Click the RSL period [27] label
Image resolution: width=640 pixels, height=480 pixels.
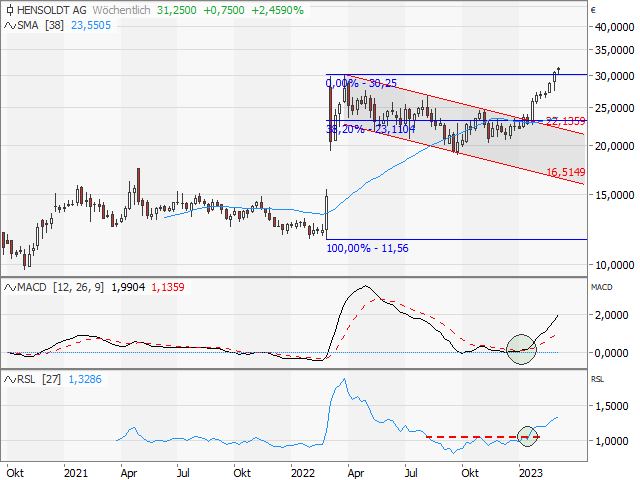pyautogui.click(x=51, y=379)
